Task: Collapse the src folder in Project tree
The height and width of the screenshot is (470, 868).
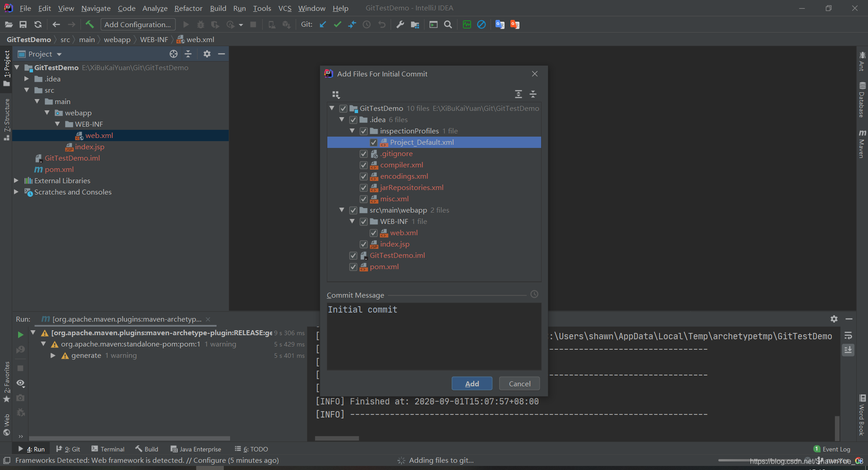Action: pos(27,90)
